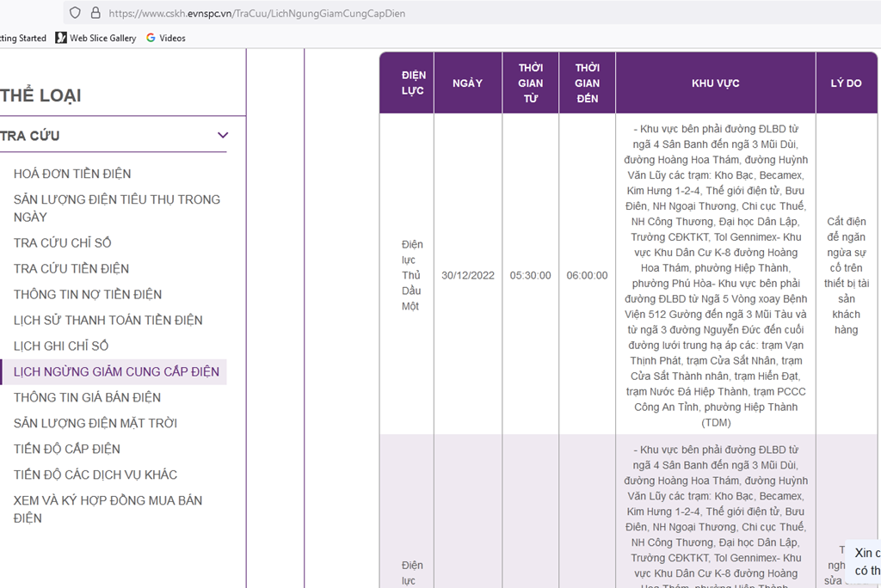Click the 06:00:00 end time cell

click(587, 276)
